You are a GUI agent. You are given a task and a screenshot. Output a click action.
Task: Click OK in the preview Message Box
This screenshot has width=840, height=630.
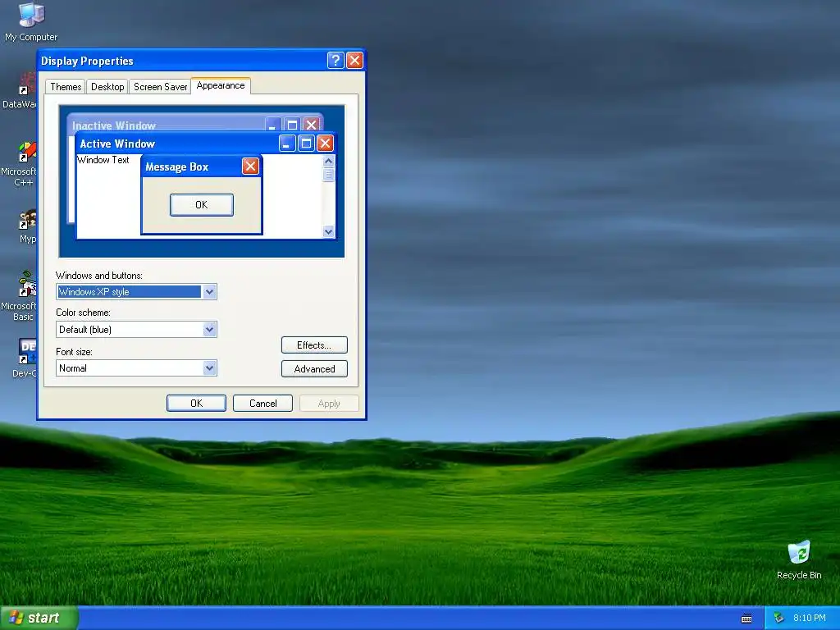(x=202, y=204)
